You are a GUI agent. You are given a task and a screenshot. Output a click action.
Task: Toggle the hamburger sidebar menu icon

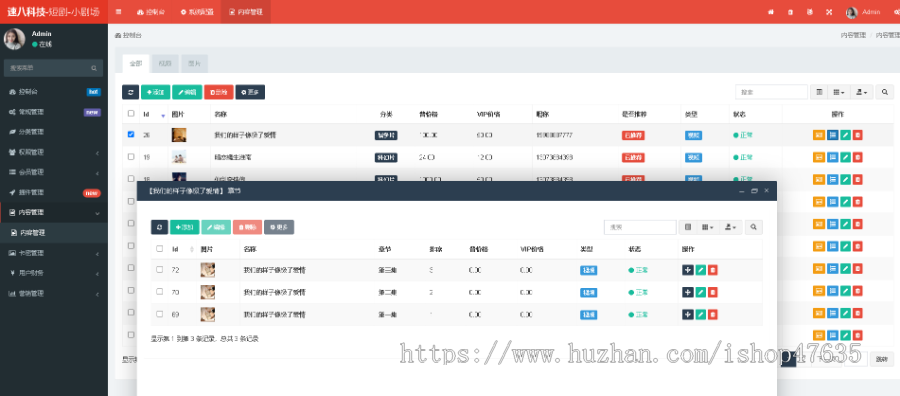[x=118, y=11]
